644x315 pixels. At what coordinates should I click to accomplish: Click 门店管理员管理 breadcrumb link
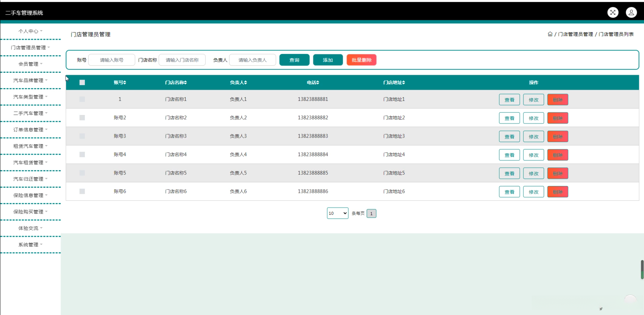575,34
